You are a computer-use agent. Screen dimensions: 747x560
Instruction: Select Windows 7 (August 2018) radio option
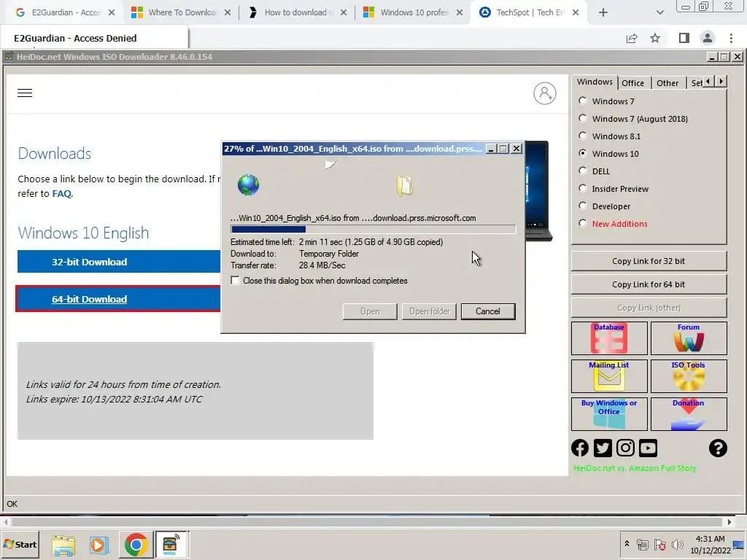point(583,118)
